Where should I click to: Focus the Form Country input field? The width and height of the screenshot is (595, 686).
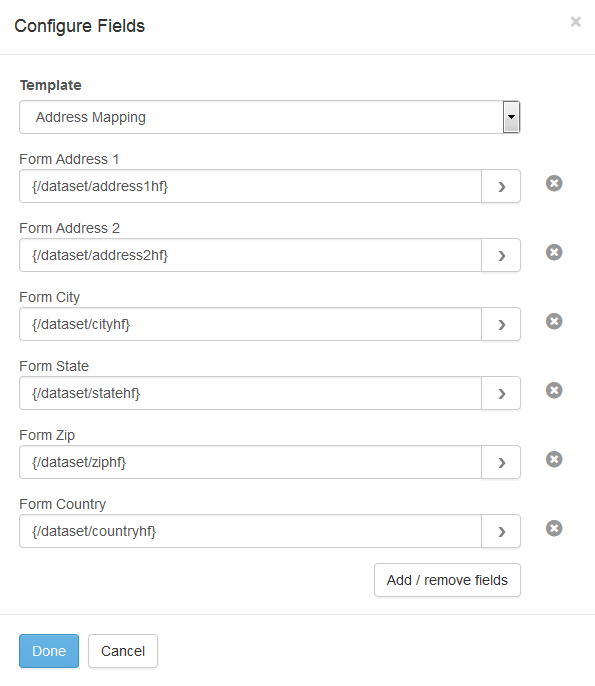(x=250, y=531)
